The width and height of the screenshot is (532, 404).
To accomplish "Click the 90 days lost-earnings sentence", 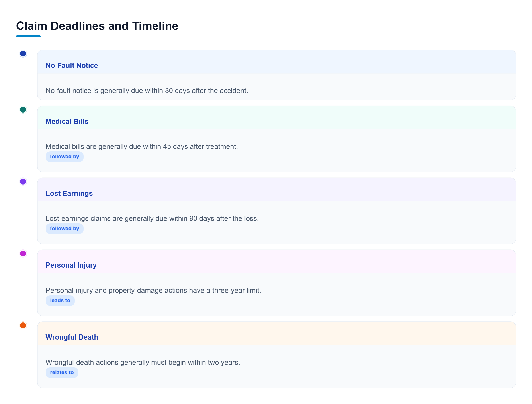I will [x=152, y=218].
